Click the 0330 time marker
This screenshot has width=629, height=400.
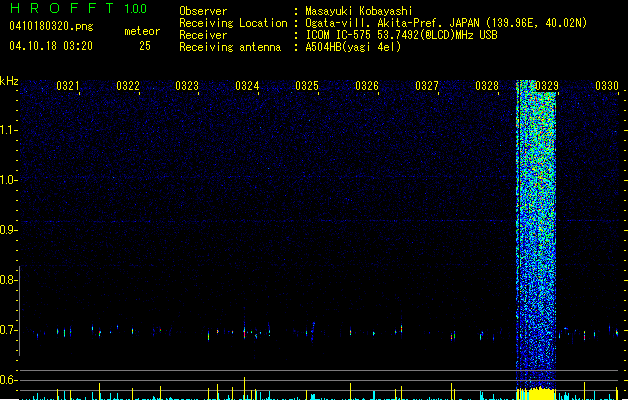click(x=607, y=85)
